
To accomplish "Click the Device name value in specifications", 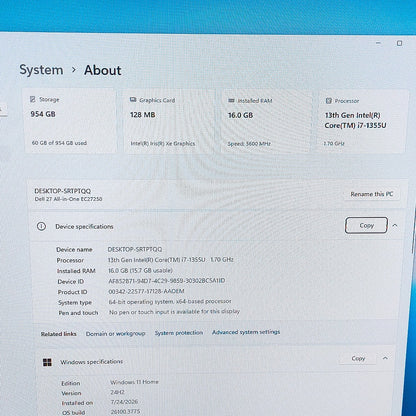I will (135, 249).
